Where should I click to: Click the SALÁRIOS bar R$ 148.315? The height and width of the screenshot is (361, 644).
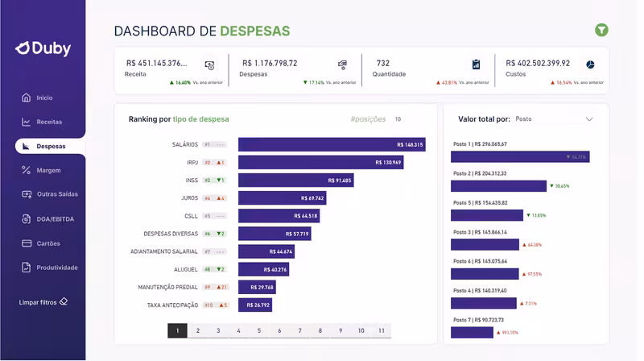[332, 145]
